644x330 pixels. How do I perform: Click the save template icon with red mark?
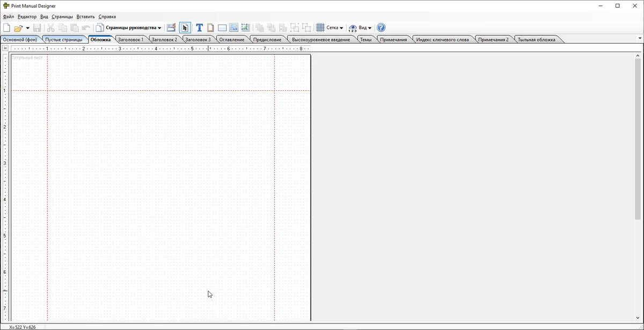coord(171,27)
